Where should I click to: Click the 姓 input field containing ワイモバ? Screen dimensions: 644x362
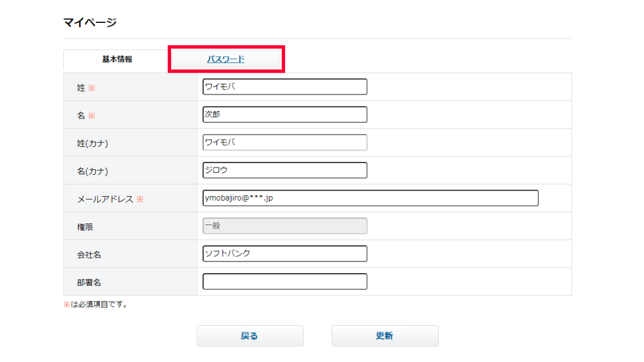click(x=285, y=87)
